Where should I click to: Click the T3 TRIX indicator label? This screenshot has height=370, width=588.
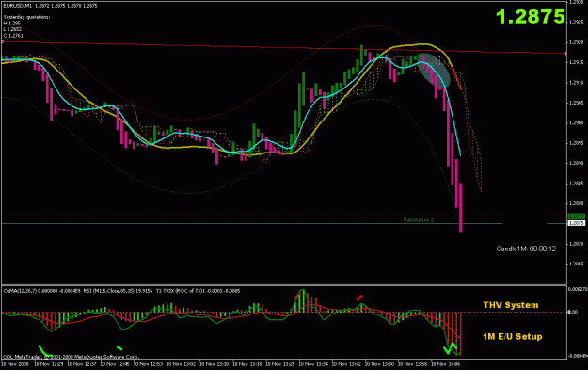click(x=198, y=291)
